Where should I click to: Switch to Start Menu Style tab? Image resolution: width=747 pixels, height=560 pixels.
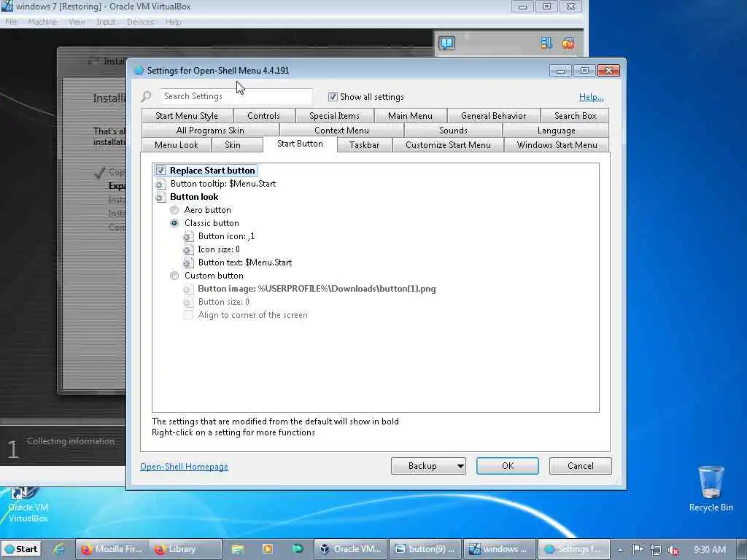coord(187,116)
